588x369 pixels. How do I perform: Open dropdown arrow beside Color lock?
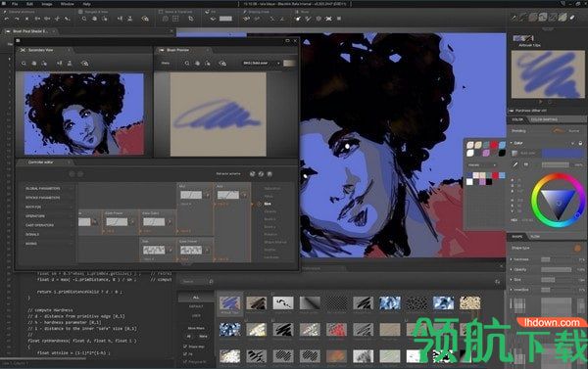click(572, 143)
